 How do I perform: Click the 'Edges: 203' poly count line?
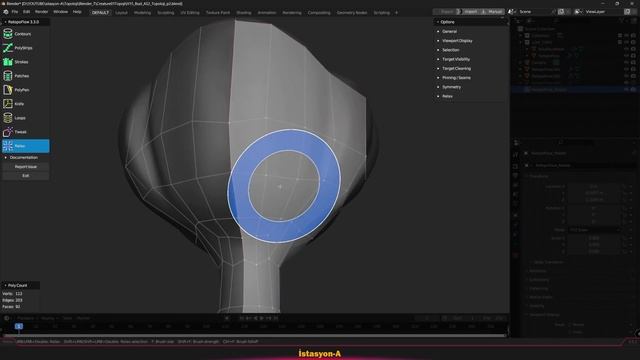(x=13, y=300)
